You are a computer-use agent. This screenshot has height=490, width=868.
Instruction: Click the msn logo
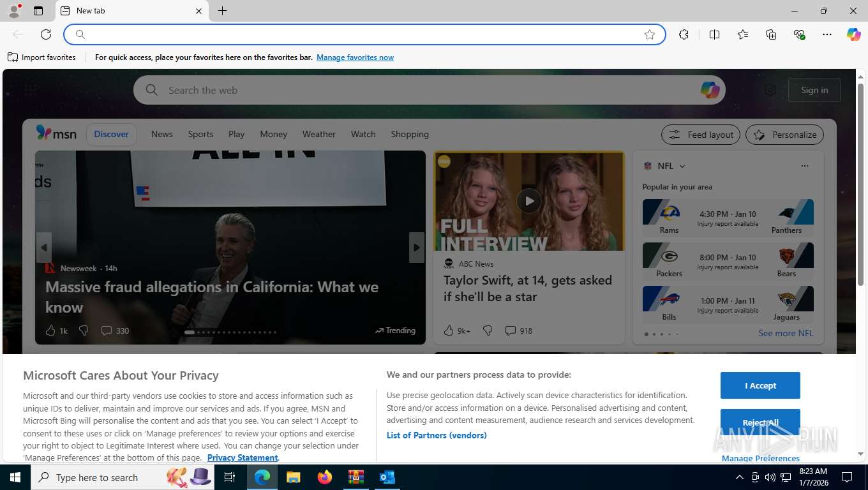click(x=56, y=133)
